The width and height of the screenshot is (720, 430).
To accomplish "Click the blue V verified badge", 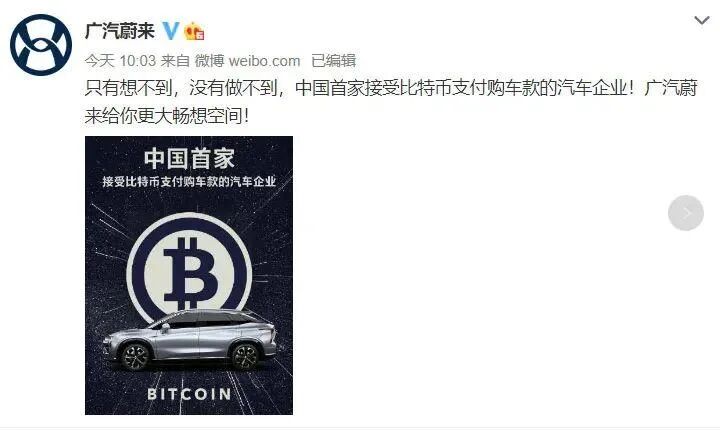I will (171, 31).
